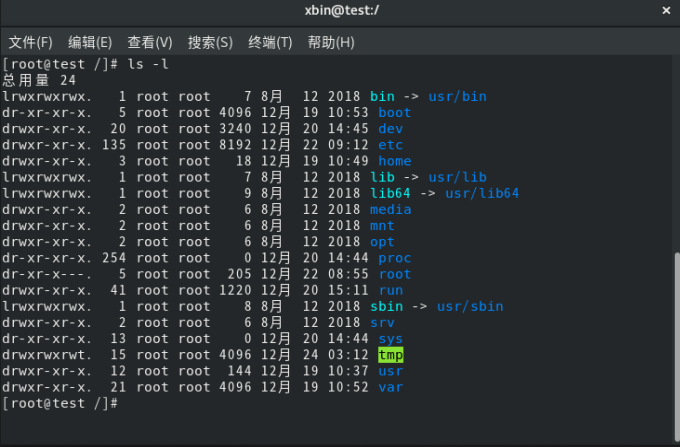Click the home directory name in listing
The image size is (680, 447).
(x=394, y=161)
